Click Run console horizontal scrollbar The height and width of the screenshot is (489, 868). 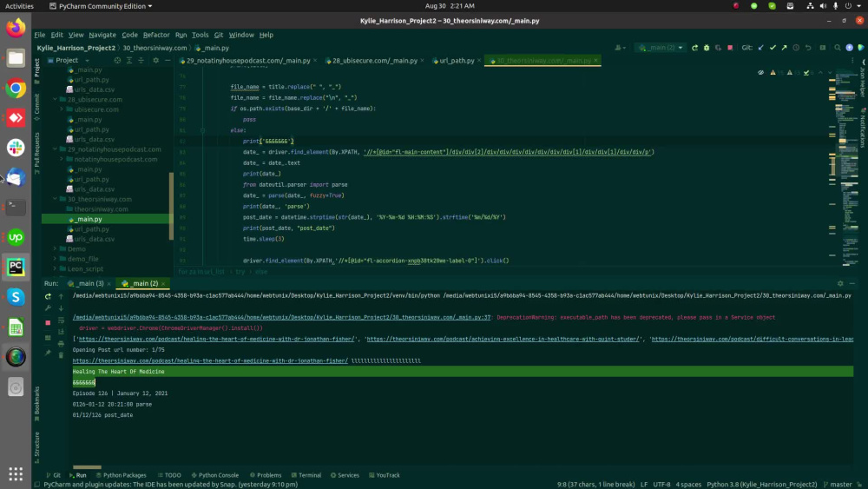pos(87,466)
